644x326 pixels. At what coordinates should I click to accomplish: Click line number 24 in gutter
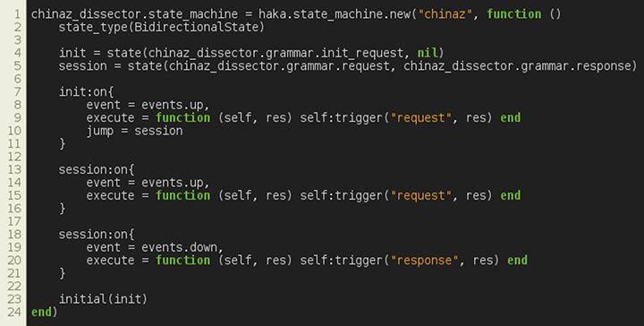click(x=14, y=312)
